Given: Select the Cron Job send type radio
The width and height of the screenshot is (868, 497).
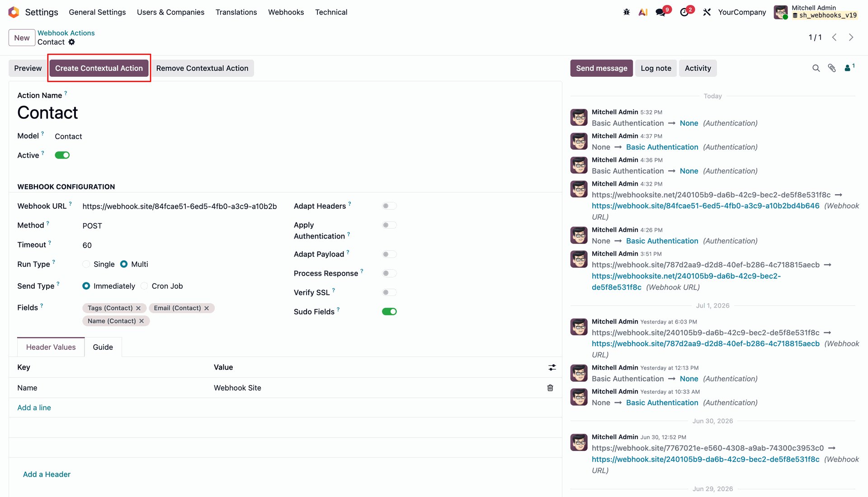Looking at the screenshot, I should pyautogui.click(x=145, y=286).
